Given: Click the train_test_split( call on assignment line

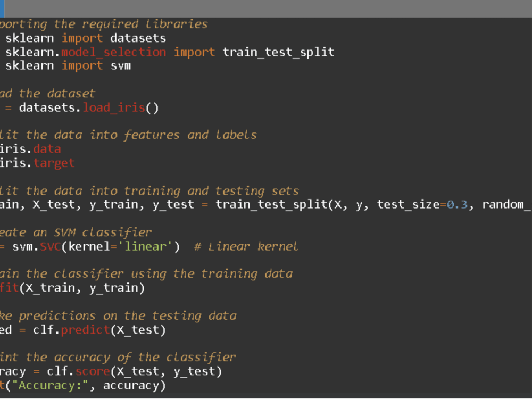Looking at the screenshot, I should [x=275, y=205].
